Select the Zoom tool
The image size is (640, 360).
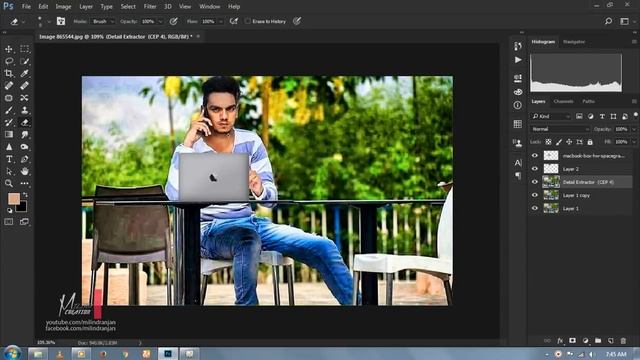tap(9, 183)
